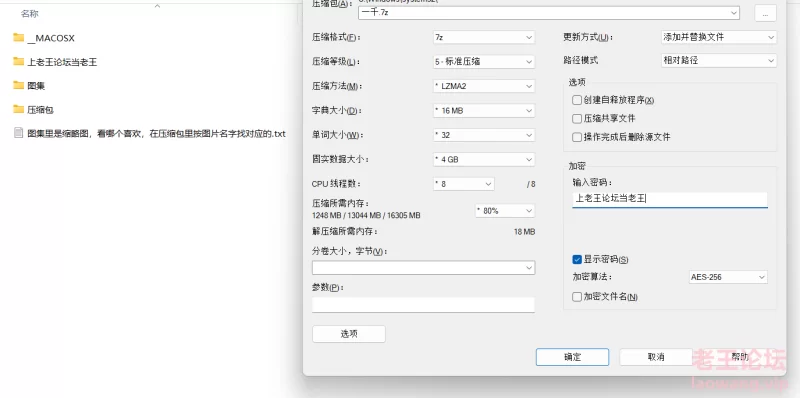This screenshot has height=398, width=800.
Task: Sort by the 名称 column header
Action: click(30, 14)
